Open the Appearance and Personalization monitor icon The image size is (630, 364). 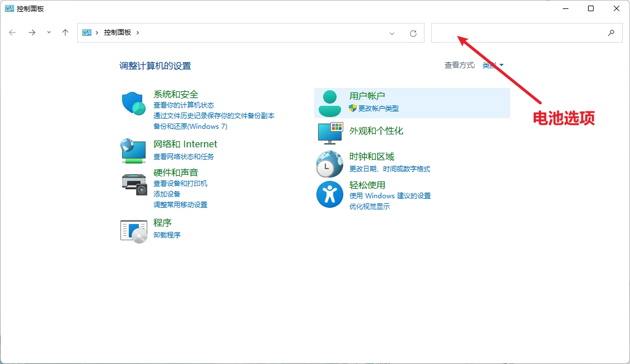[x=330, y=133]
